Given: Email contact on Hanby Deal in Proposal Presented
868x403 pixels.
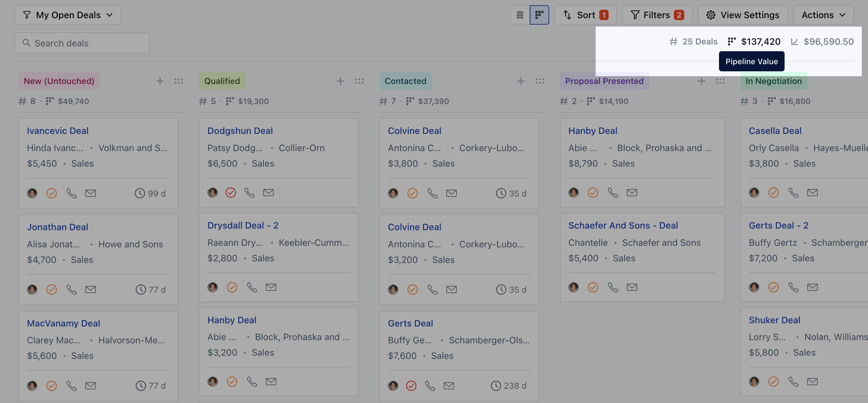Looking at the screenshot, I should [632, 193].
